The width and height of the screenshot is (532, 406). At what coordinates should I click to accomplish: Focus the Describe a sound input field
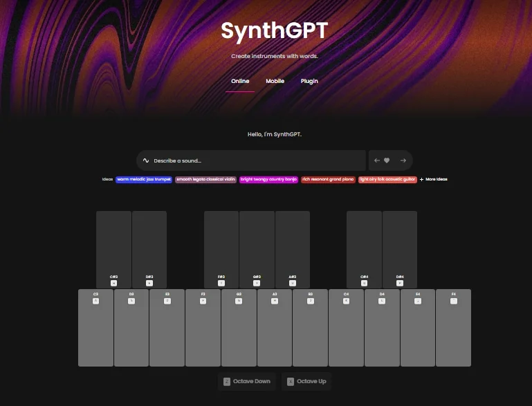[256, 160]
